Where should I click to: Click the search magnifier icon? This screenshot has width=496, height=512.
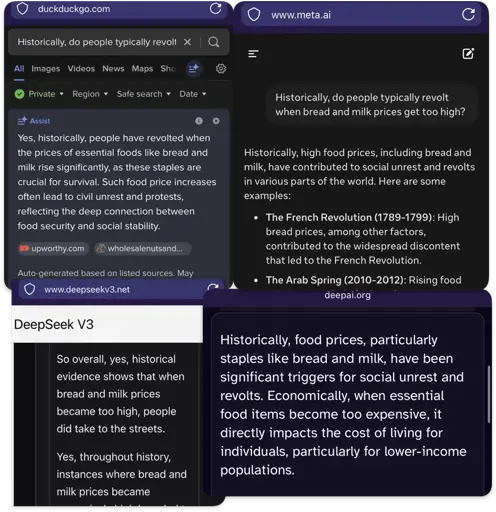coord(214,42)
